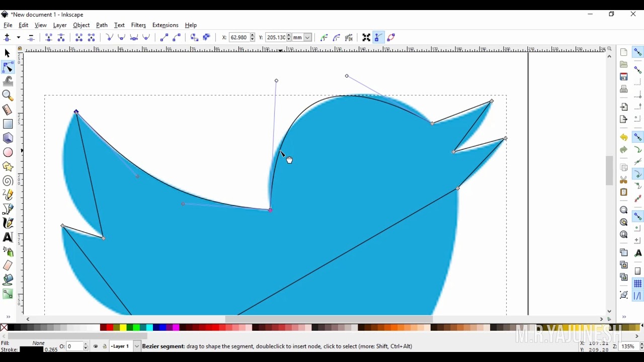Convert object to path icon
This screenshot has height=362, width=644.
pyautogui.click(x=194, y=38)
